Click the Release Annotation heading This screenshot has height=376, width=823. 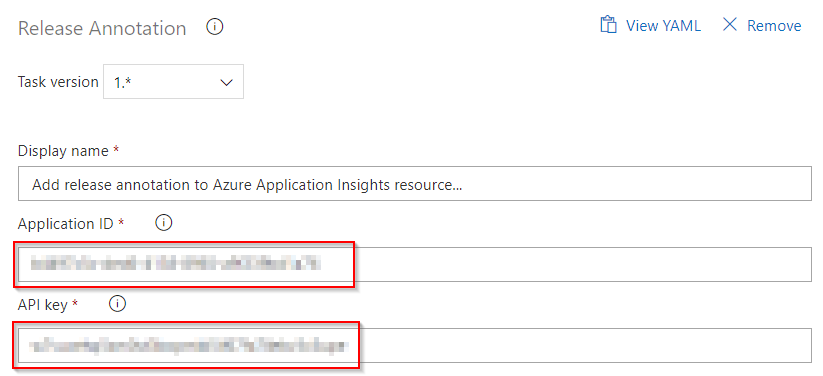click(x=102, y=28)
